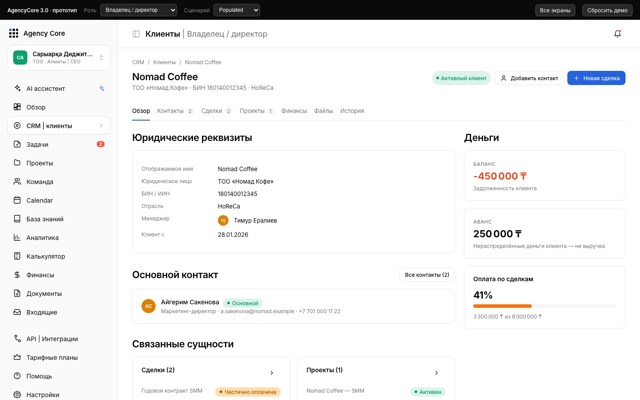Click the 41% payment percentage

(483, 295)
